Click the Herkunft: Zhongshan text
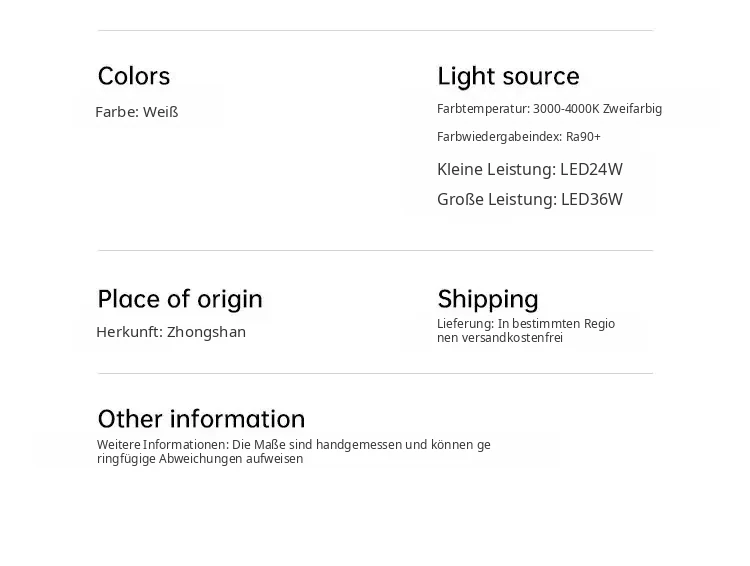Viewport: 750px width, 566px height. click(x=171, y=332)
